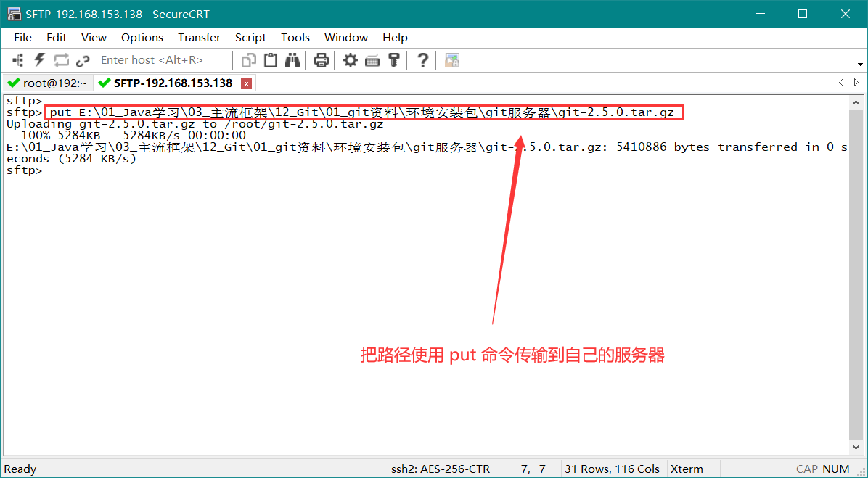Launch SecureFX from the toolbar icon

(452, 60)
